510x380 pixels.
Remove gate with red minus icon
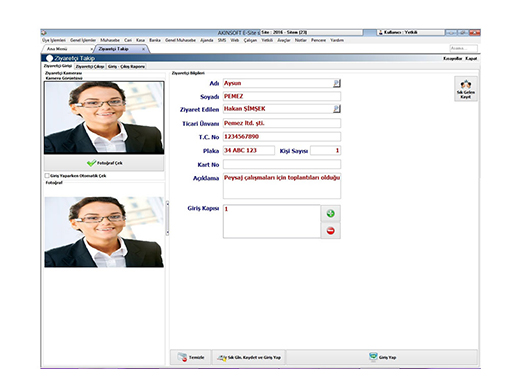click(330, 231)
